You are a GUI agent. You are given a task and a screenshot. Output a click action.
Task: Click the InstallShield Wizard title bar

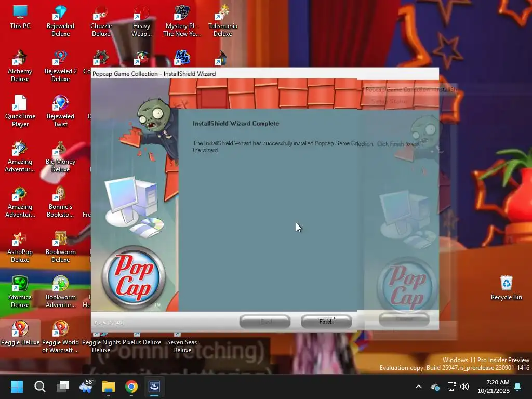click(x=264, y=74)
